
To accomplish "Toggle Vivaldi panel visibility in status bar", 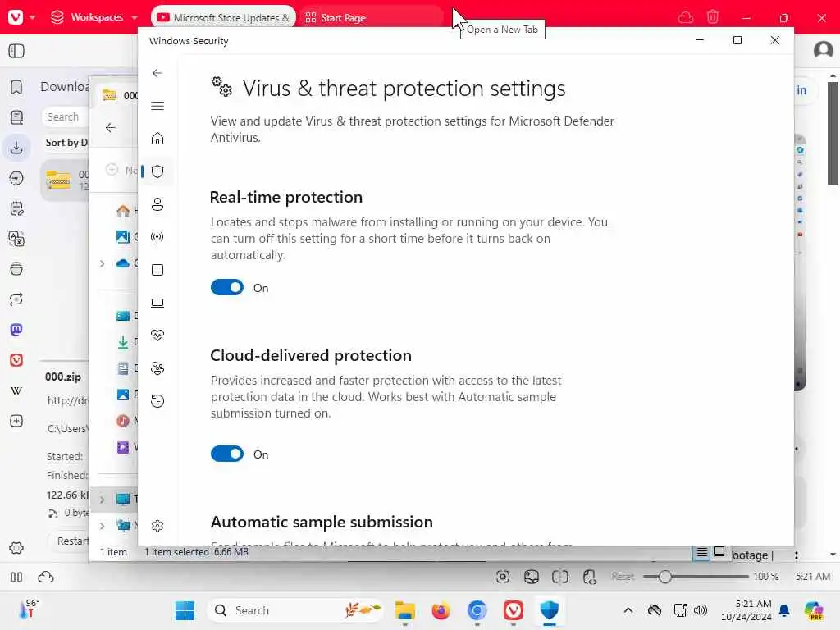I will coord(16,577).
